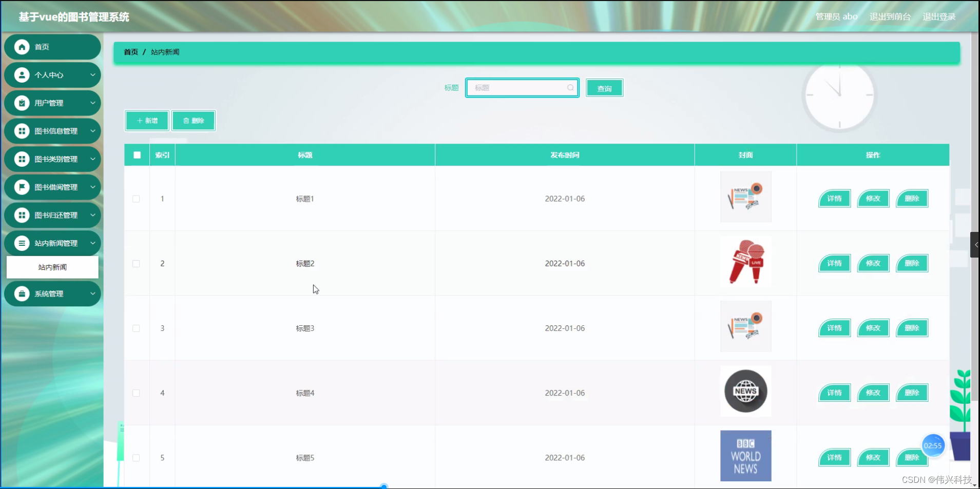Open 系统管理 using its lock icon
The height and width of the screenshot is (489, 980).
click(x=22, y=294)
